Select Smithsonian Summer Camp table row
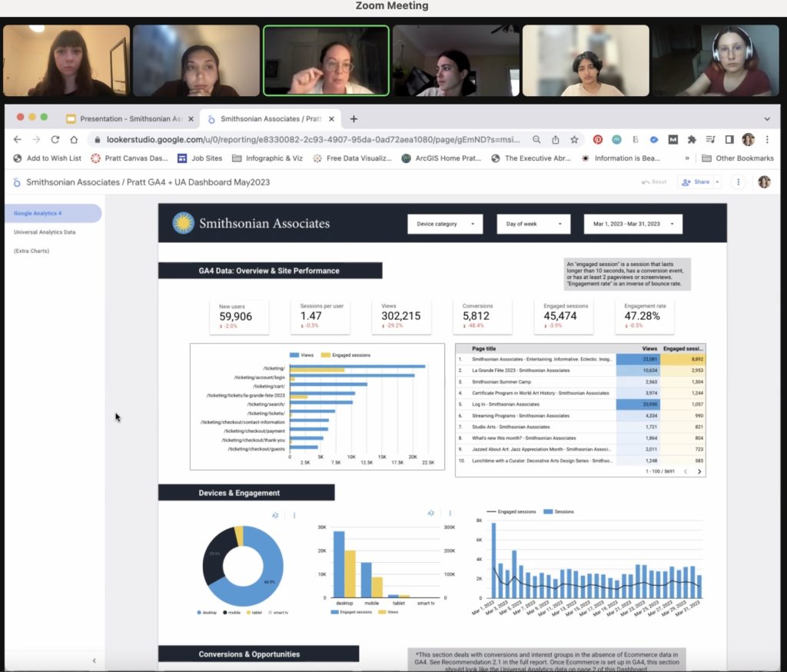787x672 pixels. 580,381
